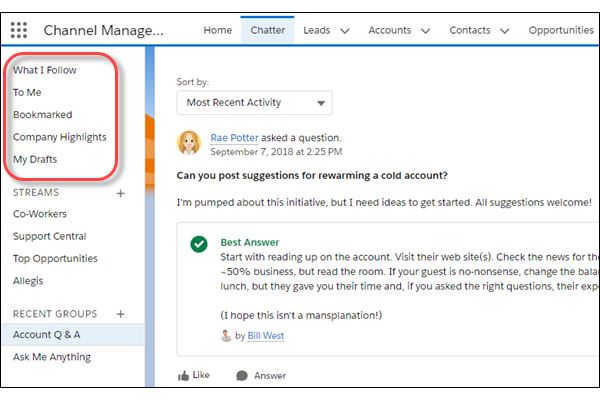The width and height of the screenshot is (600, 403).
Task: Click the Sort by: label
Action: click(x=192, y=82)
